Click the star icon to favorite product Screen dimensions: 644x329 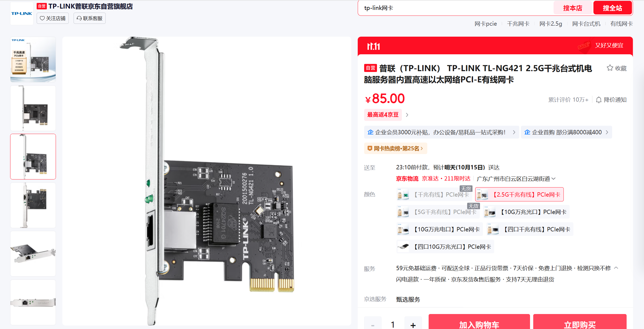pyautogui.click(x=610, y=68)
